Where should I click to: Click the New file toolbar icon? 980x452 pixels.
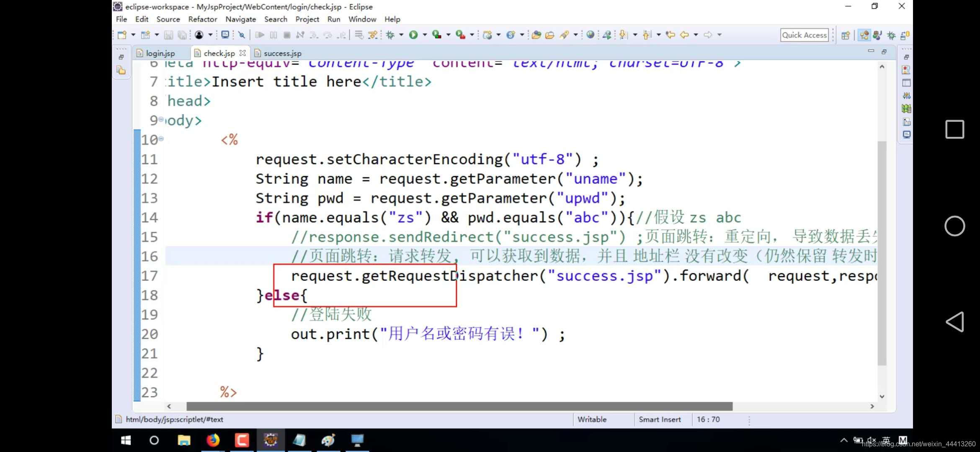pos(122,35)
